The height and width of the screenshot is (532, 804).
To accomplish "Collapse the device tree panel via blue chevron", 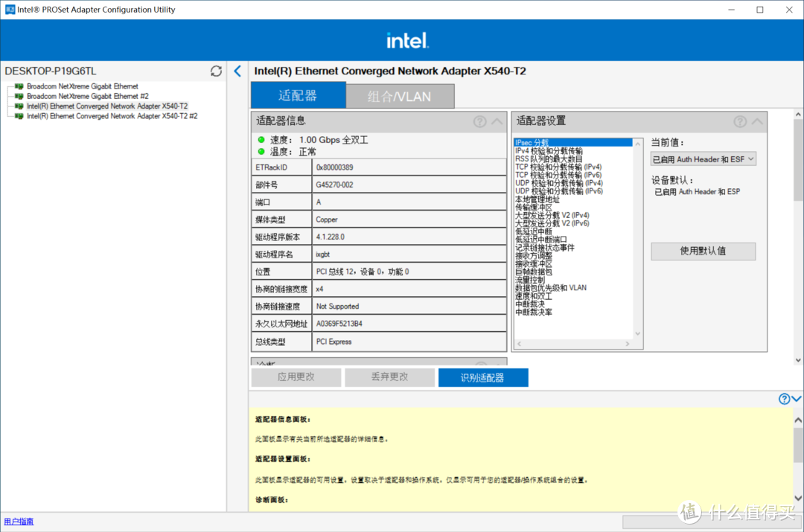I will click(x=237, y=71).
